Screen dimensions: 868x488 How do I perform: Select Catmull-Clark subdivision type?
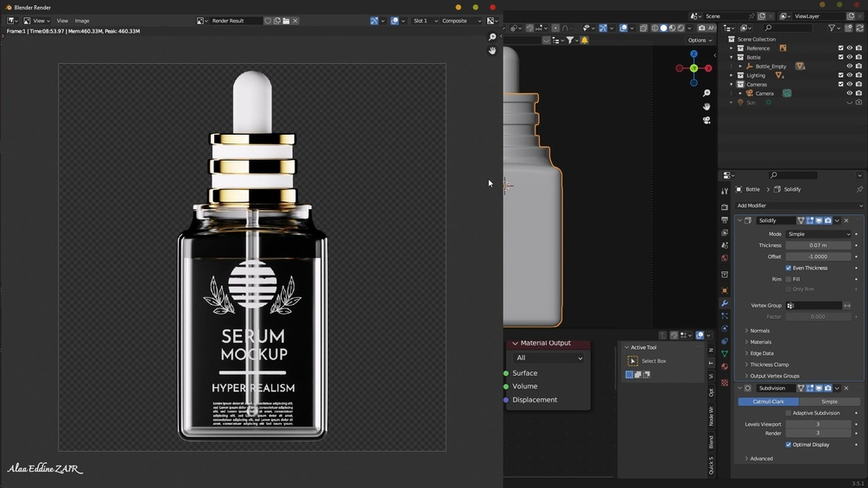point(769,402)
